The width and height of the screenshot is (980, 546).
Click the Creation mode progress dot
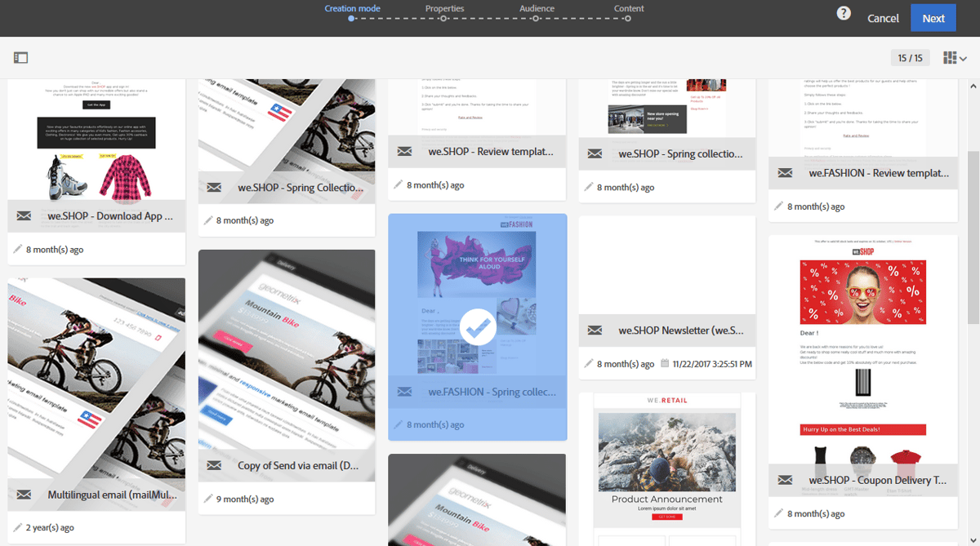click(350, 18)
